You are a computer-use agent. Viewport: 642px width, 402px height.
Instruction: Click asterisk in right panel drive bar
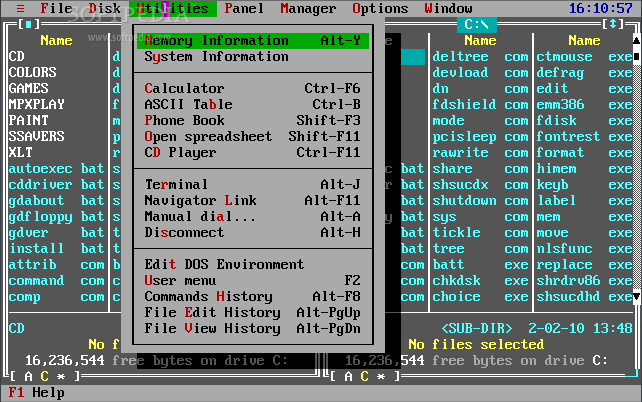pyautogui.click(x=381, y=377)
